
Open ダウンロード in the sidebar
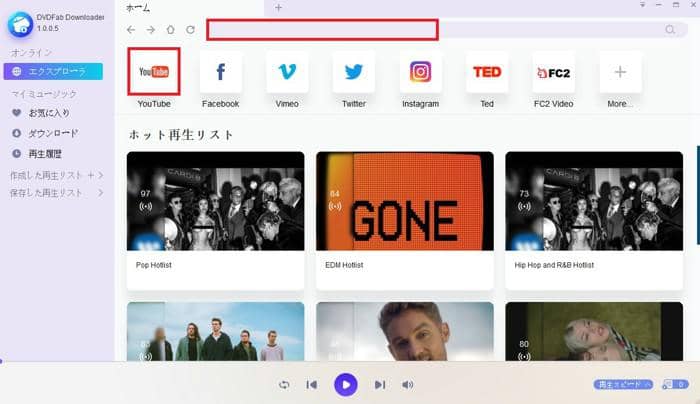53,133
